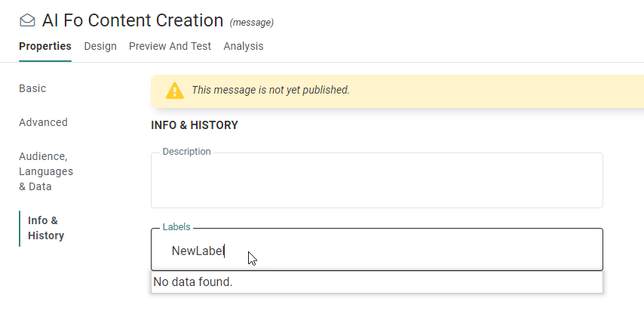Click the envelope message icon beside title
Viewport: 644px width, 323px height.
click(27, 21)
